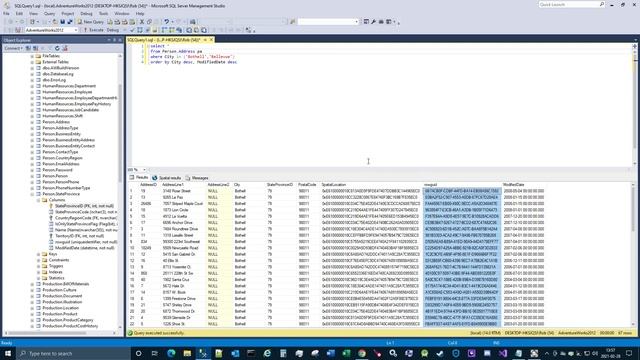This screenshot has width=640, height=360.
Task: Select the rowguid column in the tree
Action: click(86, 242)
